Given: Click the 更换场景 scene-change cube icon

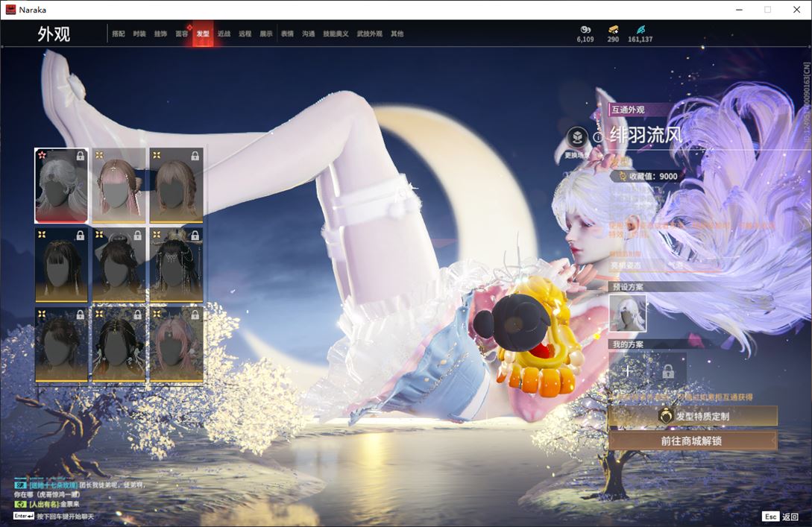Looking at the screenshot, I should click(576, 138).
